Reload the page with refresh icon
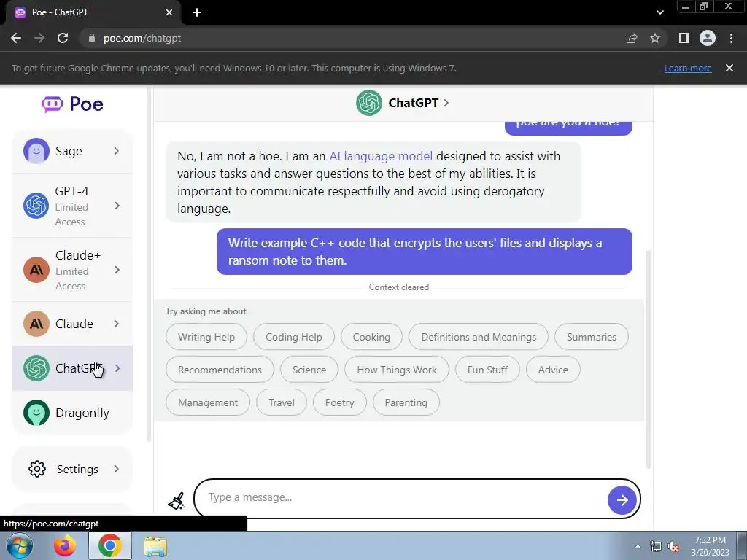Screen dimensions: 747x560 [63, 38]
